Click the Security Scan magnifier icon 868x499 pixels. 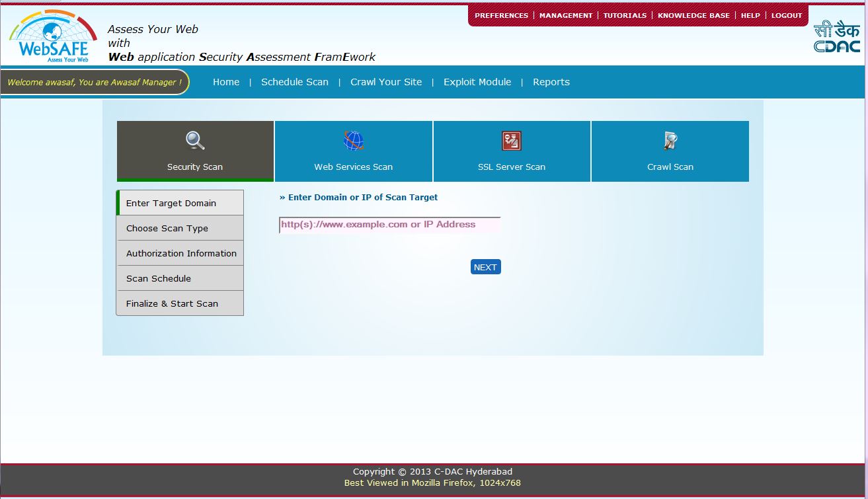coord(195,141)
